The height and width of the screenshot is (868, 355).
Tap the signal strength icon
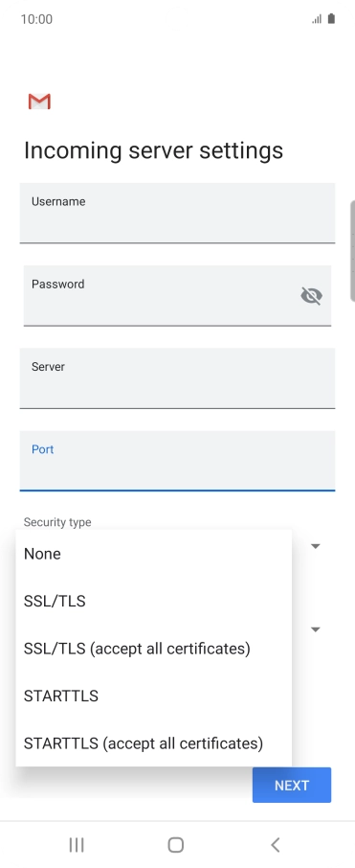tap(317, 19)
